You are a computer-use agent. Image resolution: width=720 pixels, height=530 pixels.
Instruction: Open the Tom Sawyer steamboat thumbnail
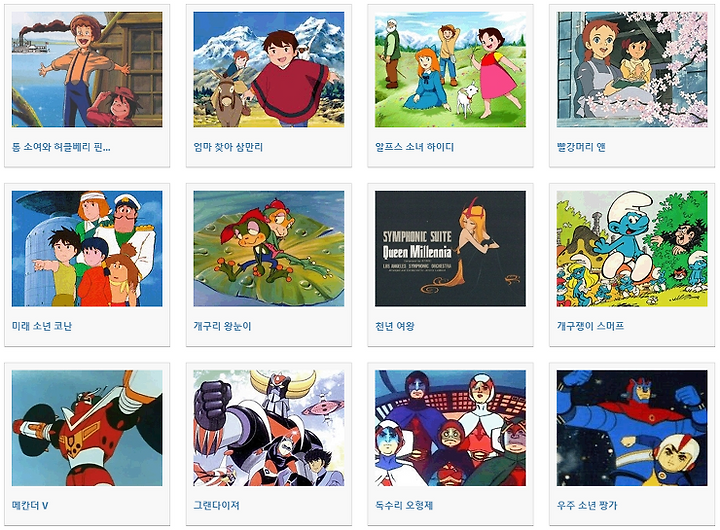pyautogui.click(x=87, y=69)
